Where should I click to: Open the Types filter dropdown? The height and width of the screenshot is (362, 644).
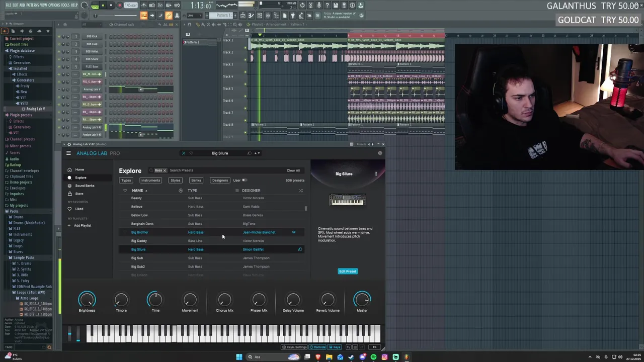(x=126, y=180)
